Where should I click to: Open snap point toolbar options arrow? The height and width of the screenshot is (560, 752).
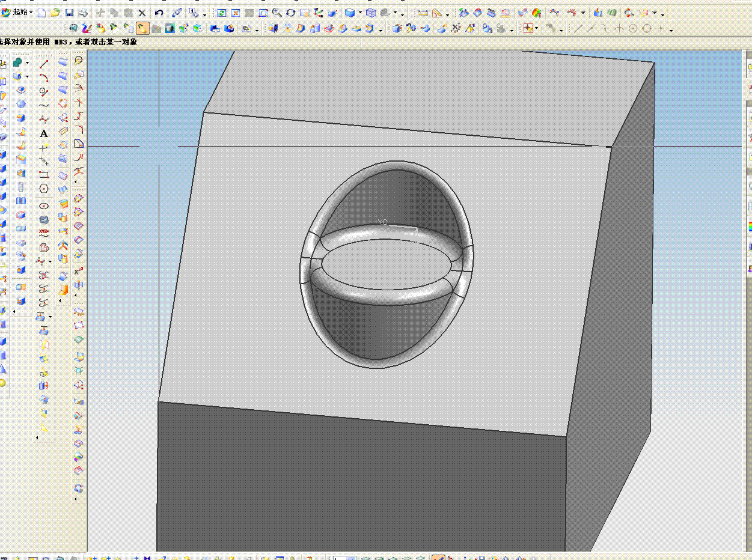coord(671,29)
